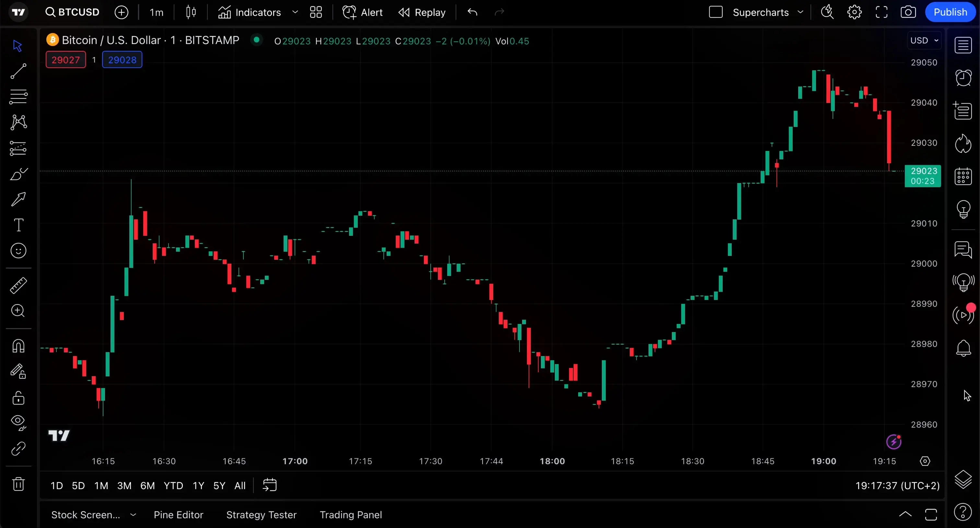The height and width of the screenshot is (528, 980).
Task: Click the red 29027 sell price box
Action: 65,59
